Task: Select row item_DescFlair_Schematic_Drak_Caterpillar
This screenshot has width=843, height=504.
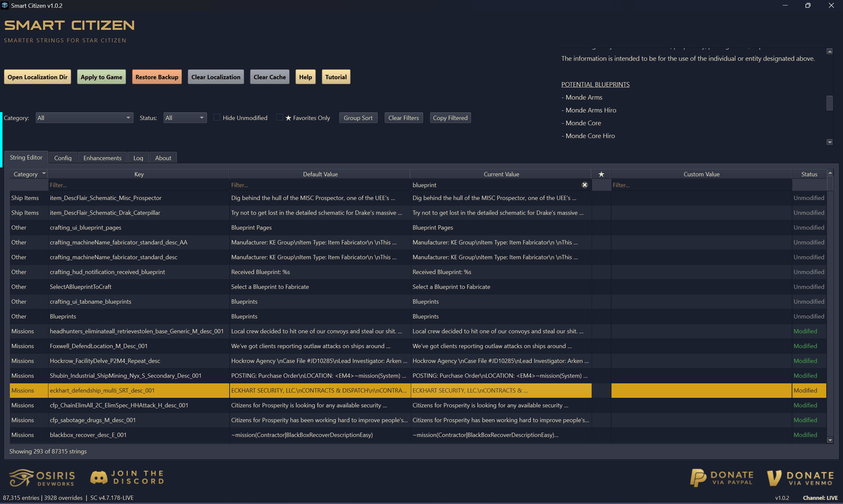Action: [418, 213]
